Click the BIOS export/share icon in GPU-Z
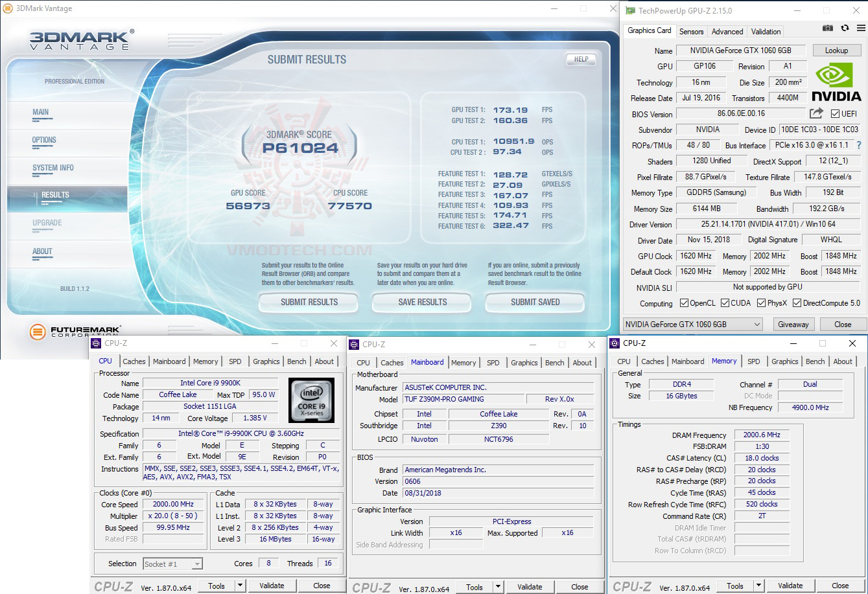 815,113
